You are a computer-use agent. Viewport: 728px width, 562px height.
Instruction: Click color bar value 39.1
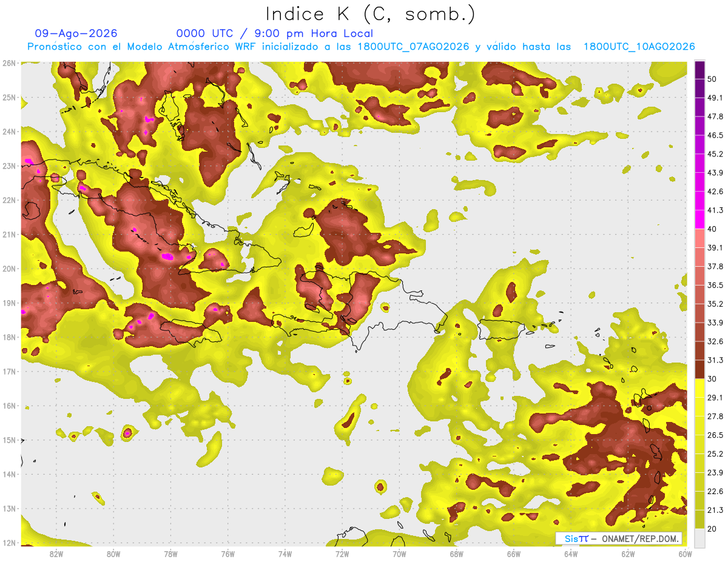(x=715, y=247)
